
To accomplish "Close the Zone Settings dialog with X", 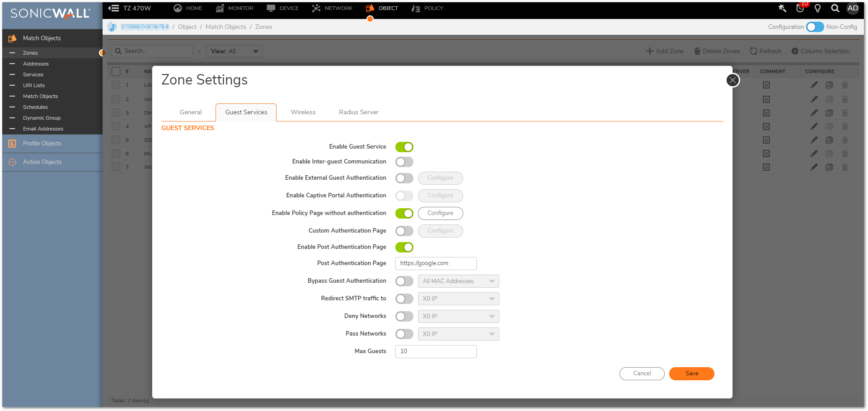I will click(x=732, y=80).
